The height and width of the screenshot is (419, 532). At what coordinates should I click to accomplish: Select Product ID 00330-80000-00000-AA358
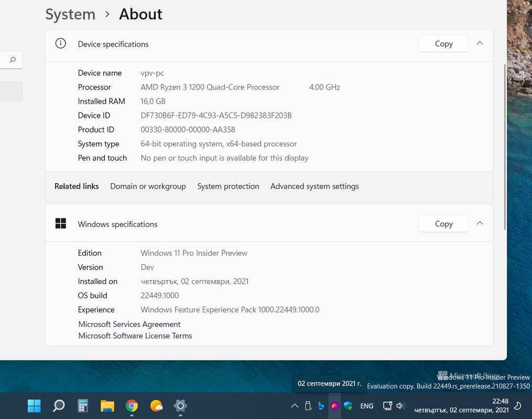(x=188, y=130)
